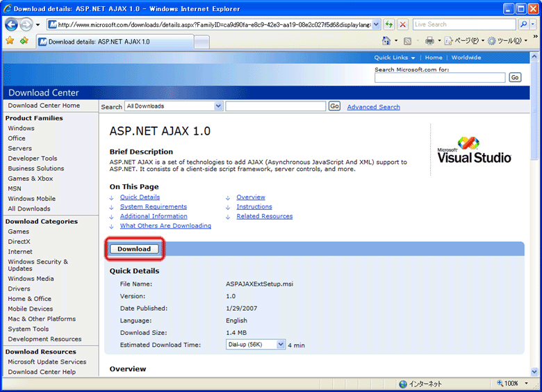Open the Developer Tools product family
The width and height of the screenshot is (542, 392).
click(x=33, y=158)
